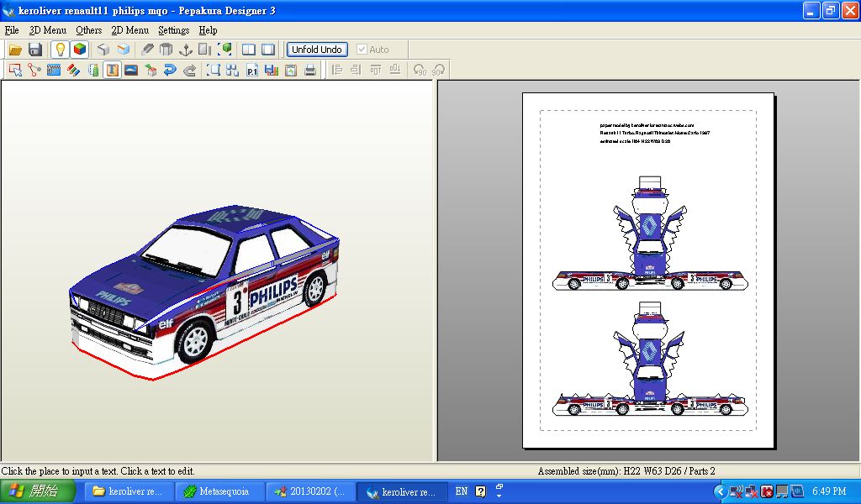Open the language bar options dropdown
This screenshot has height=504, width=861.
(499, 496)
